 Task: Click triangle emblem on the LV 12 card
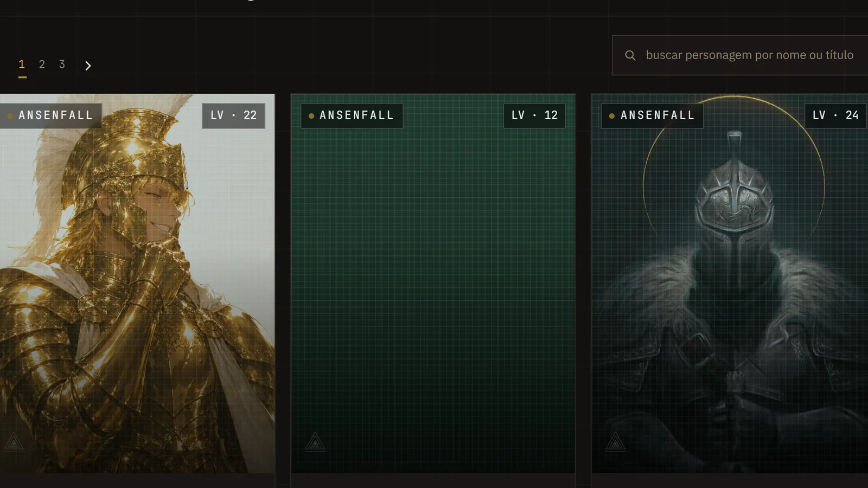tap(315, 442)
